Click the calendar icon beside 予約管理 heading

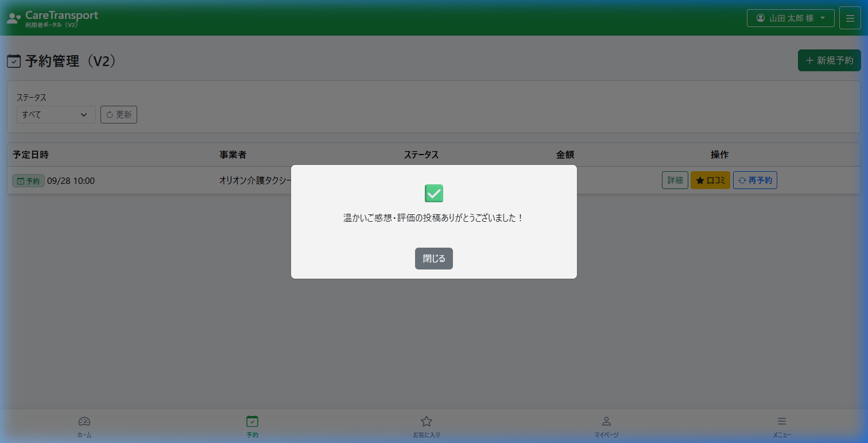pyautogui.click(x=14, y=61)
